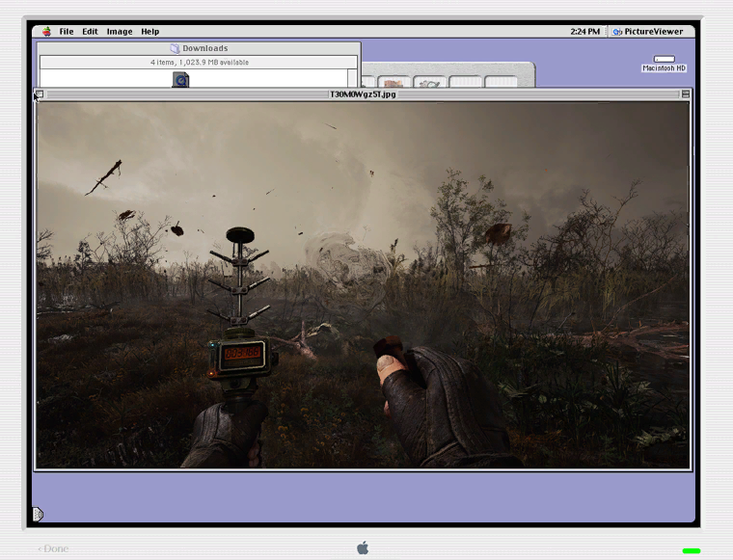Open the PictureViewer application menu

(648, 31)
